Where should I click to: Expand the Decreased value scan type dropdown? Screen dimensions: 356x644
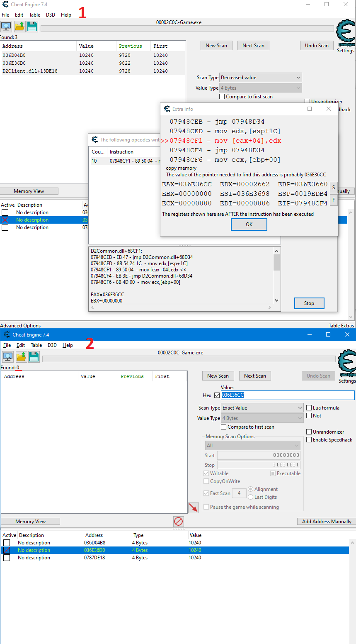[x=261, y=78]
